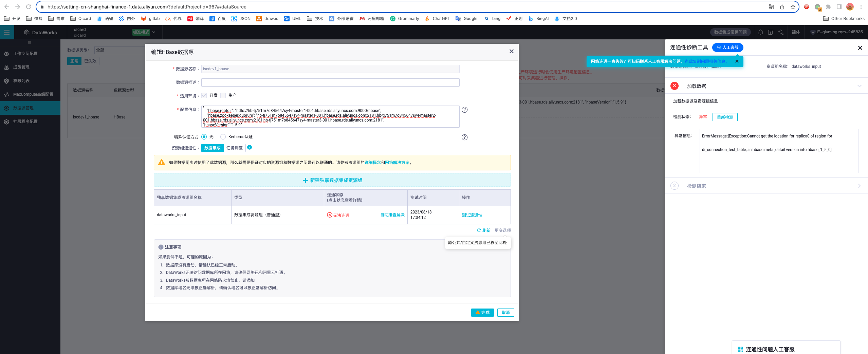The width and height of the screenshot is (868, 354).
Task: Open Other Bookmarks folder
Action: (x=844, y=19)
